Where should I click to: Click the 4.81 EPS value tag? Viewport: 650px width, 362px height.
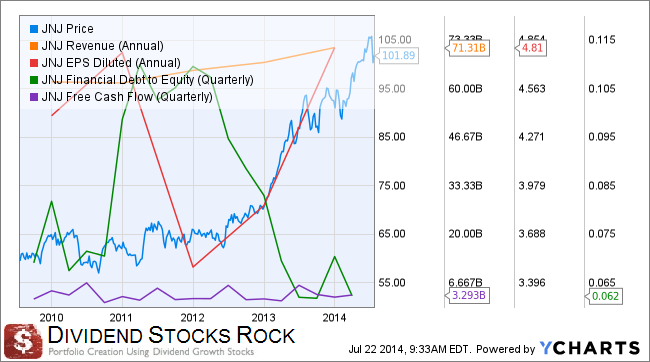coord(531,48)
